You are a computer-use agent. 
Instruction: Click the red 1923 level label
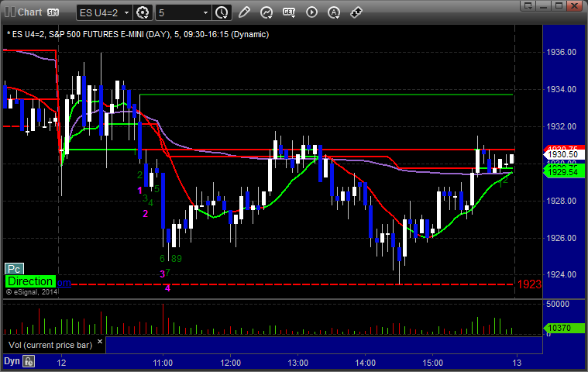pyautogui.click(x=529, y=284)
